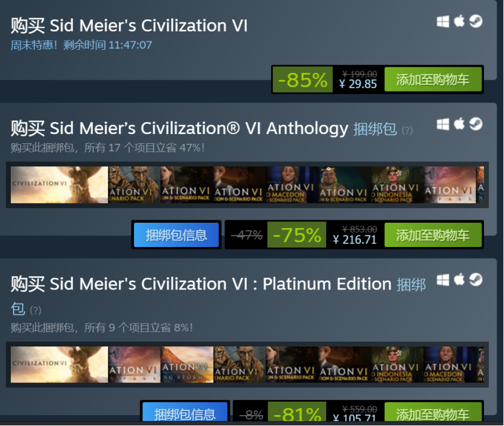
Task: Add the Platinum Edition bundle to cart
Action: tap(433, 414)
